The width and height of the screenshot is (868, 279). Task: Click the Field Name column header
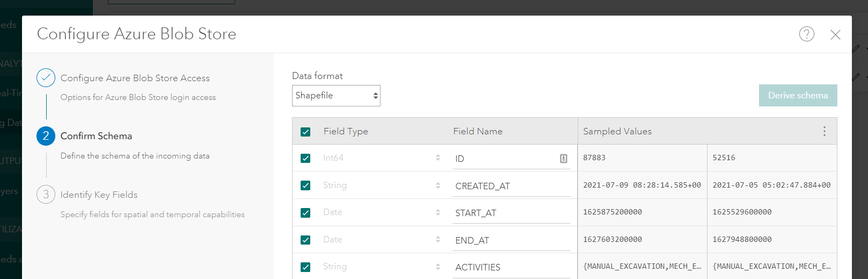(x=478, y=131)
